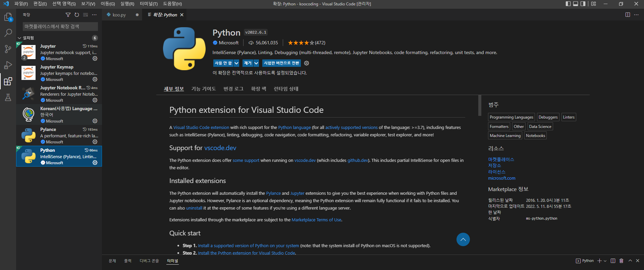Split the terminal panel
The height and width of the screenshot is (270, 644).
pos(613,261)
